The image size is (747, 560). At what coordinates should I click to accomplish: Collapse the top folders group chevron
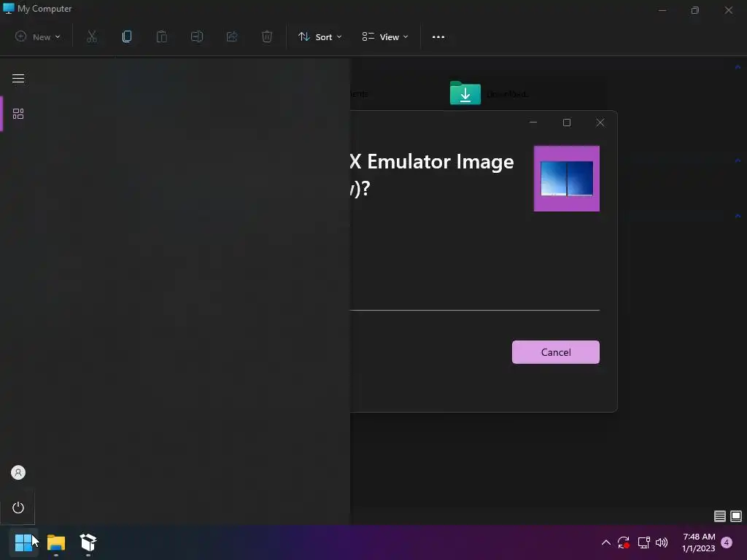(x=738, y=67)
